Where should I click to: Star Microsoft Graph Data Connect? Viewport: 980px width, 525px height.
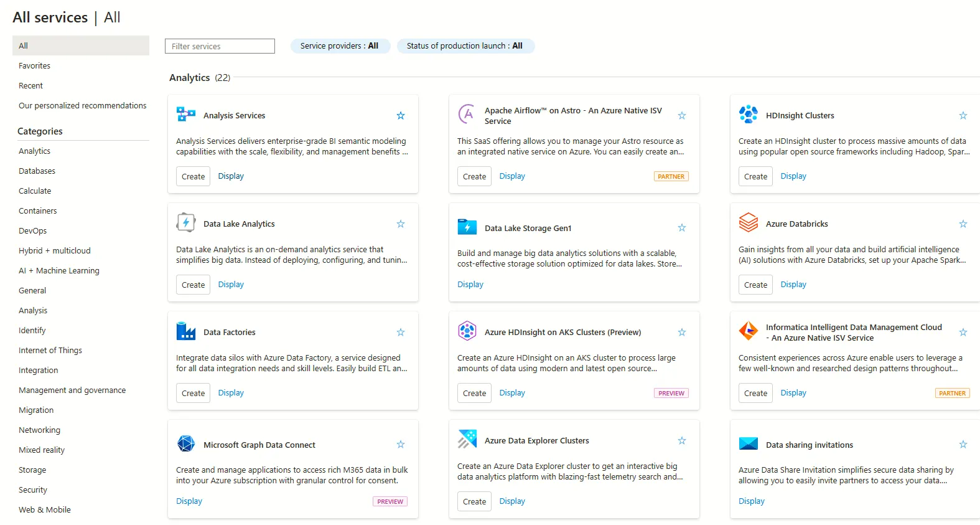coord(401,444)
